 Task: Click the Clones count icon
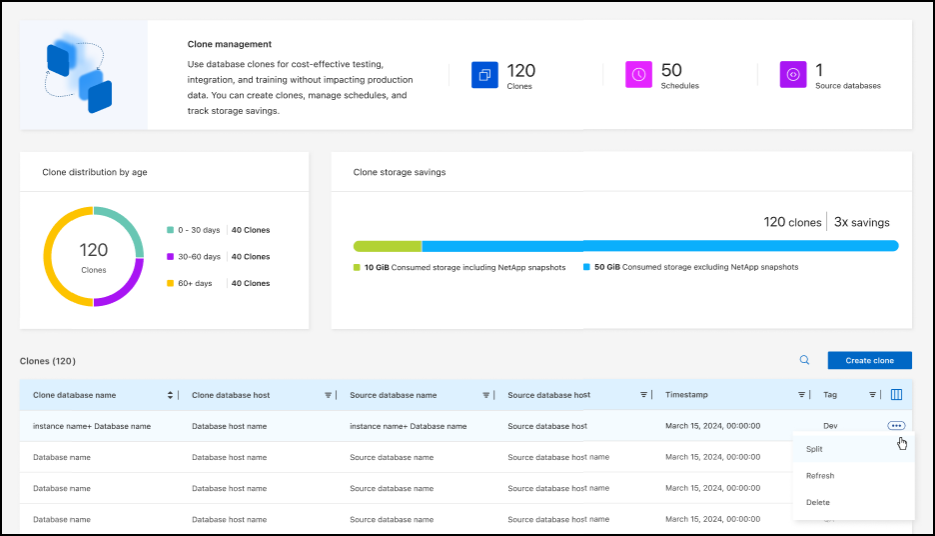[484, 75]
